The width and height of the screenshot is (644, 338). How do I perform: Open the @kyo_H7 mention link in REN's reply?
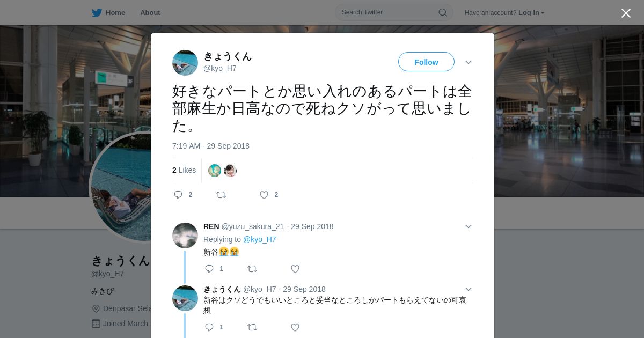(x=260, y=239)
